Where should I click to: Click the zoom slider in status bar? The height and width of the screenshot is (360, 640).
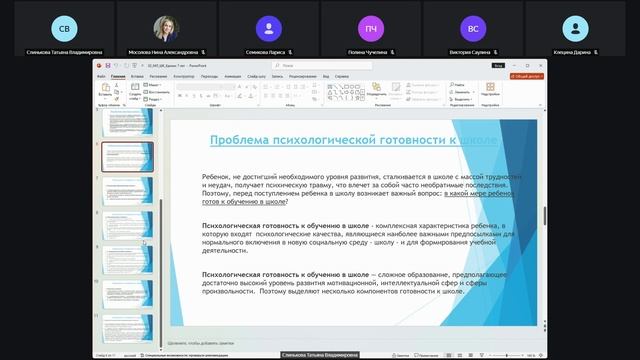click(506, 356)
